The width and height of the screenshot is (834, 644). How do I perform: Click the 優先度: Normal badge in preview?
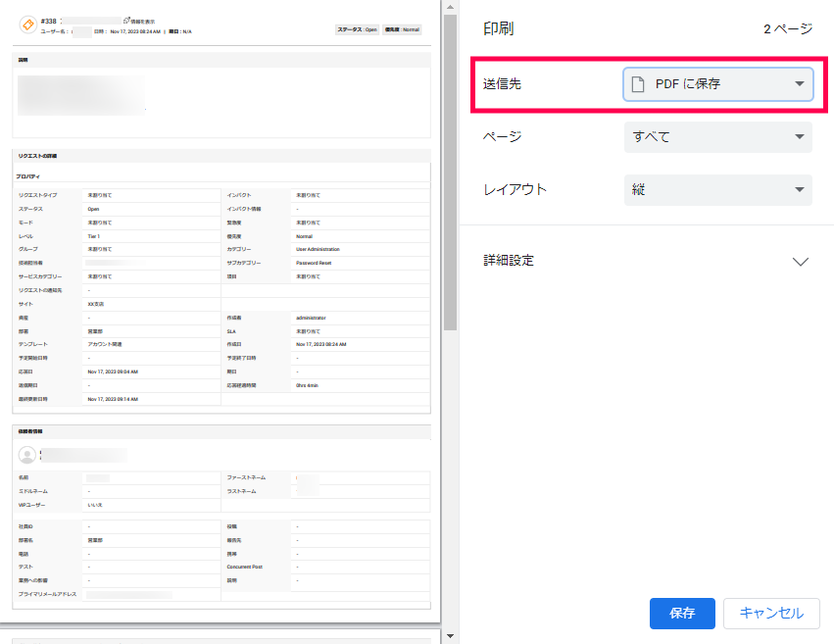[402, 29]
